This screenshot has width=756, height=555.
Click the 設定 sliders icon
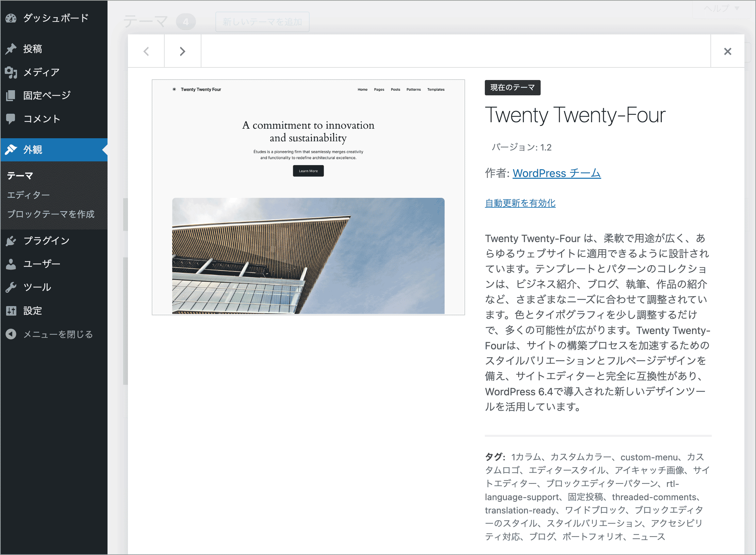11,311
